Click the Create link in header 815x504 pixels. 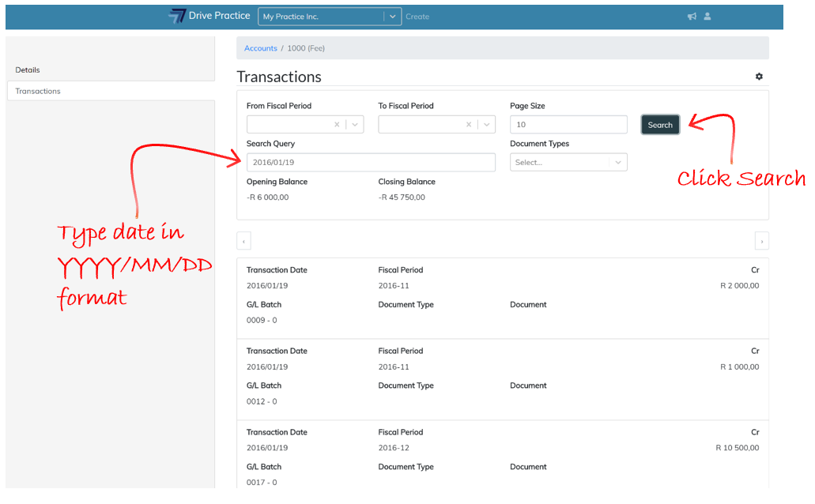pyautogui.click(x=417, y=17)
